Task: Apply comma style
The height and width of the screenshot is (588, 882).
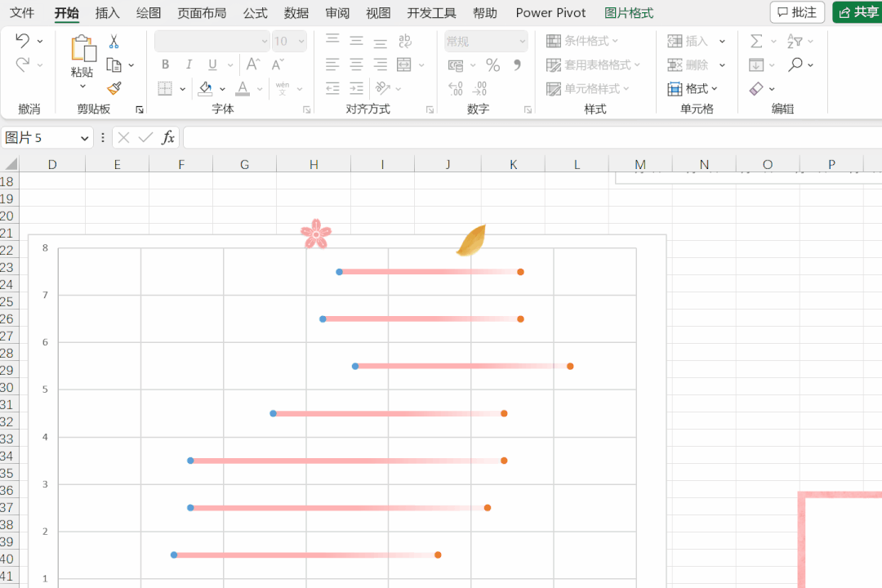Action: 517,65
